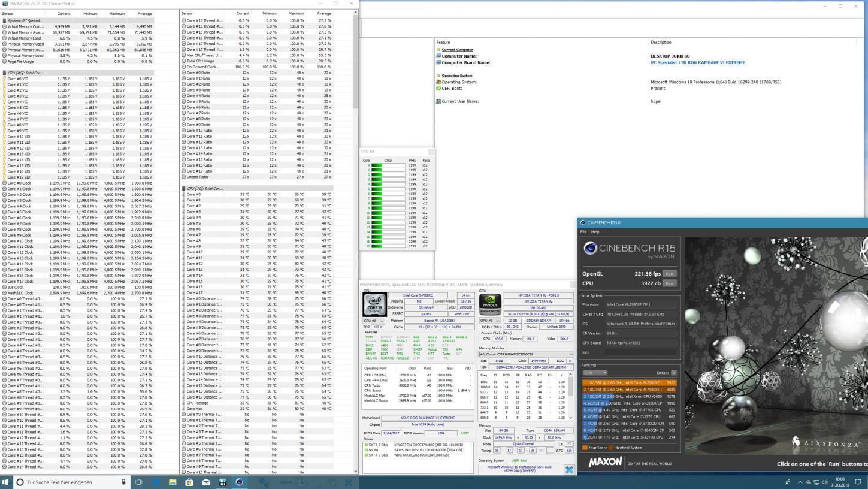Close HWiNFO System Summary with the blue X
The width and height of the screenshot is (868, 489).
[x=569, y=470]
